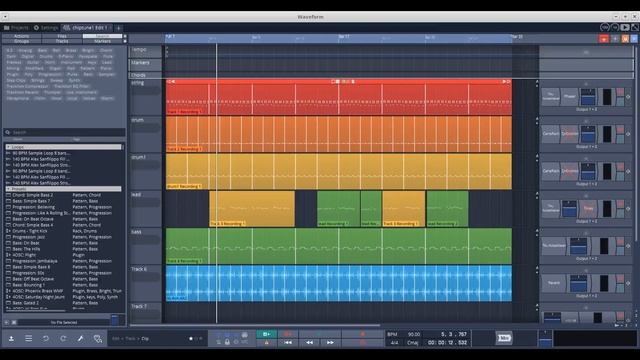Open the Groups browser tab
Screen dimensions: 640x360
coord(22,41)
